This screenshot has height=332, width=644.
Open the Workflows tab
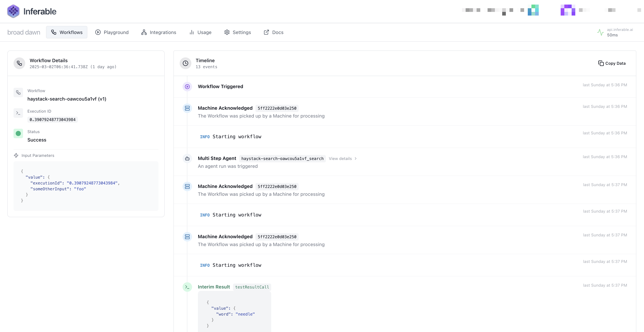(x=67, y=32)
